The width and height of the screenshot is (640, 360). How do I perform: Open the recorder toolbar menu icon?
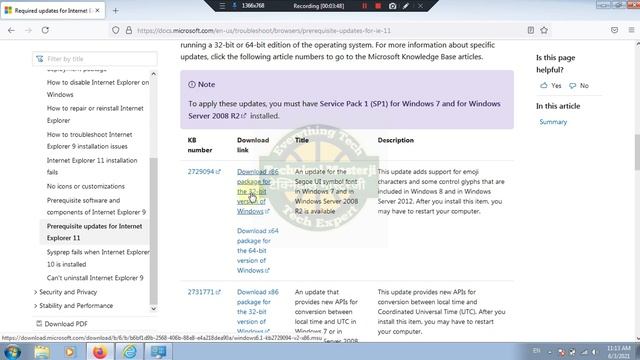pyautogui.click(x=222, y=6)
